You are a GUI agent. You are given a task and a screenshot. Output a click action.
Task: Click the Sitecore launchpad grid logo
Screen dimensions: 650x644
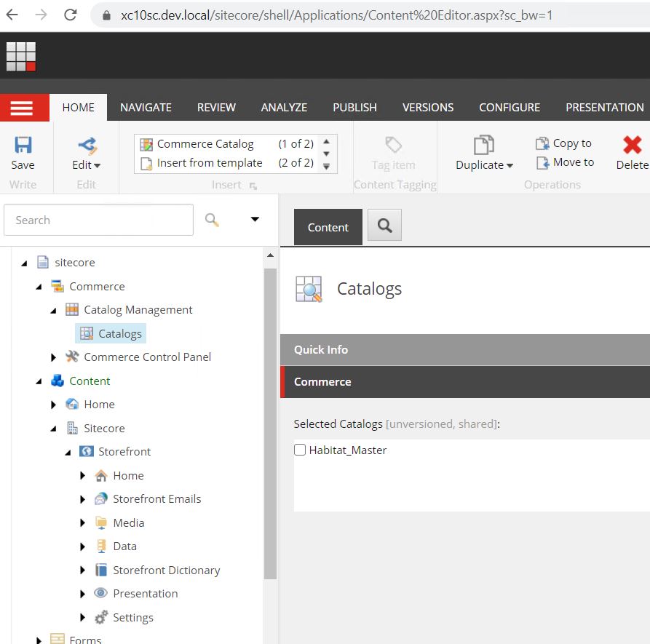[21, 57]
